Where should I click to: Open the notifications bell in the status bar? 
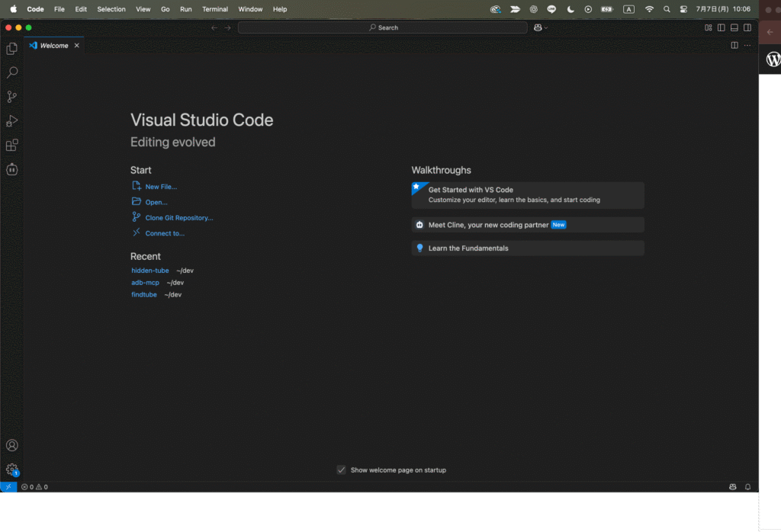pyautogui.click(x=747, y=487)
